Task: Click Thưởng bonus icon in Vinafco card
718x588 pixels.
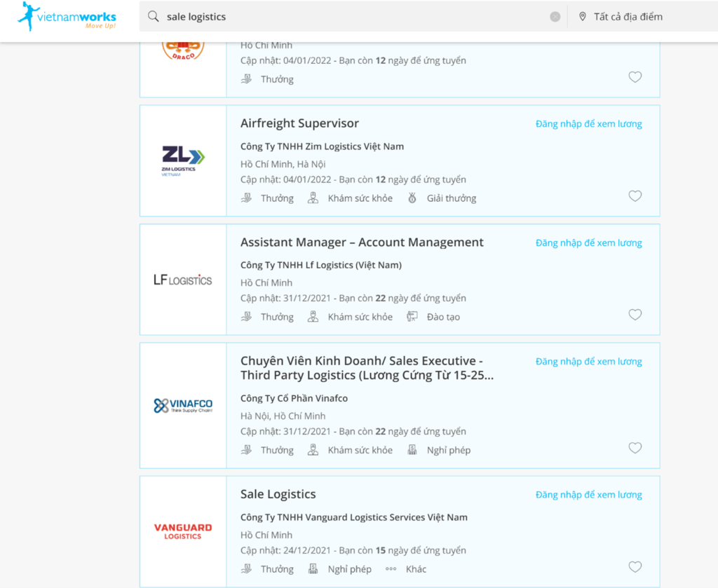Action: (246, 449)
